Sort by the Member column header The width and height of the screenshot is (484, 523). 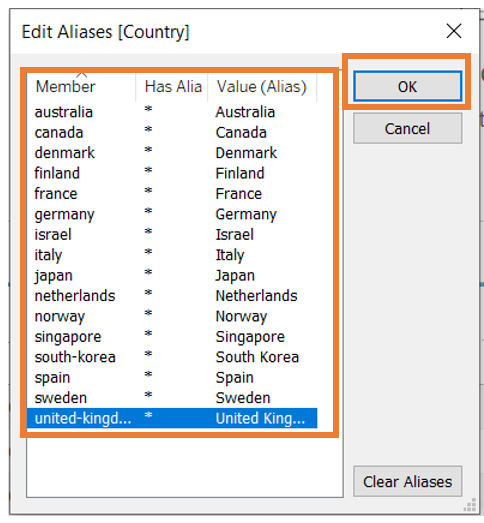[x=81, y=87]
